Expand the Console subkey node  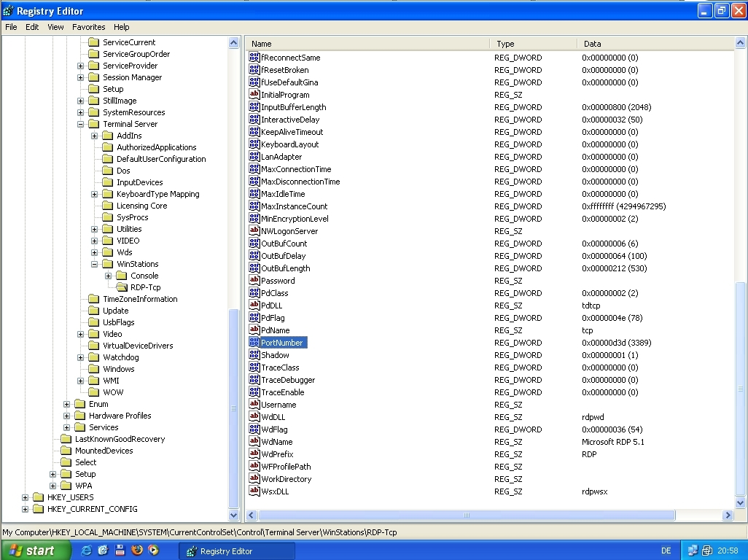pyautogui.click(x=109, y=276)
